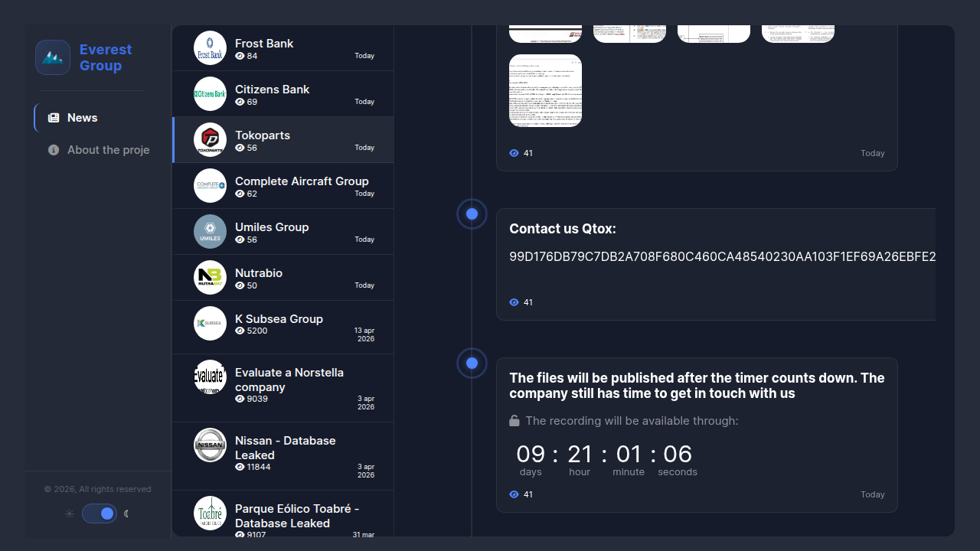This screenshot has height=551, width=980.
Task: Click the Tokoparts logo icon
Action: (x=210, y=140)
